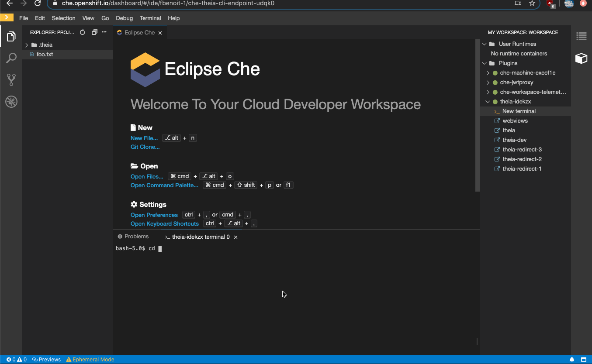Toggle the Workspace cube icon on right sidebar

pyautogui.click(x=582, y=58)
